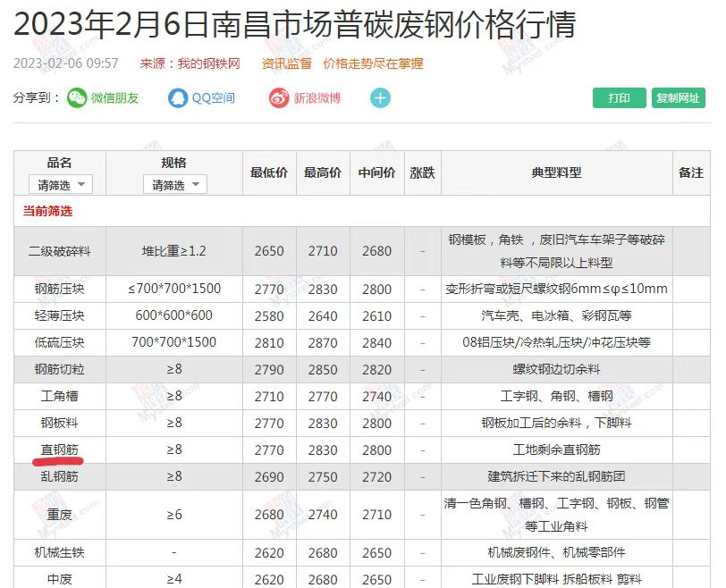This screenshot has width=726, height=588.
Task: Click the 二级破碎料 row name
Action: point(60,251)
